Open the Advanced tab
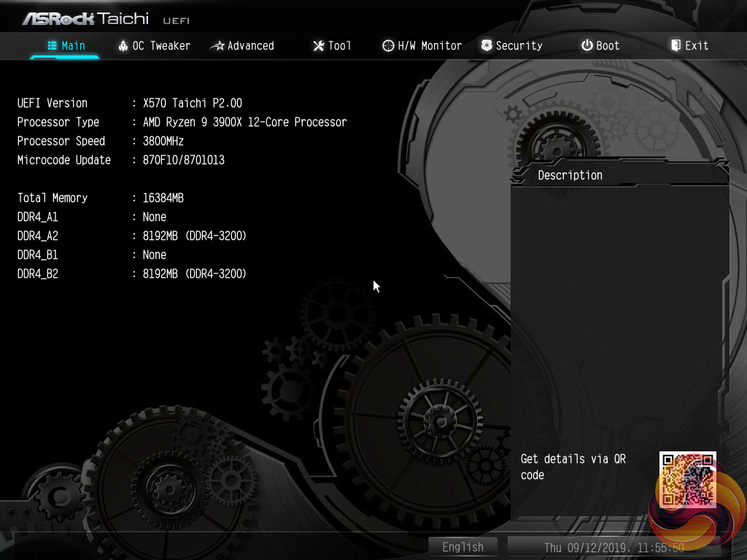Screen dimensions: 747x560 [x=242, y=46]
